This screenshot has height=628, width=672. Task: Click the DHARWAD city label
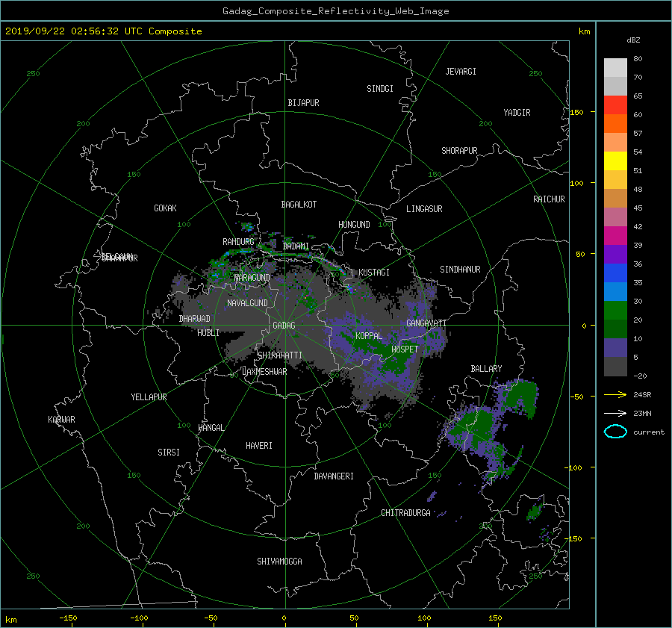pos(195,319)
